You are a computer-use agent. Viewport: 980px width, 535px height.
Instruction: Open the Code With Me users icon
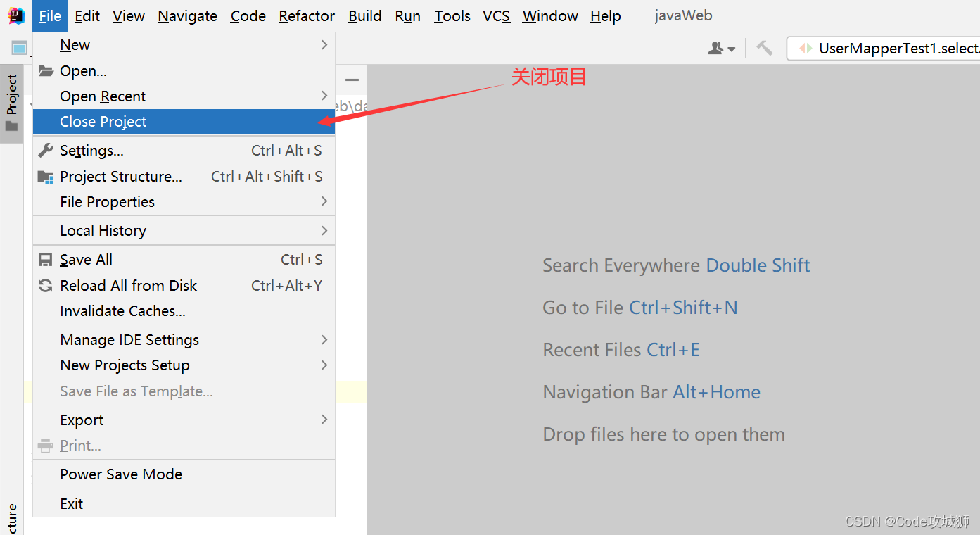pyautogui.click(x=721, y=48)
